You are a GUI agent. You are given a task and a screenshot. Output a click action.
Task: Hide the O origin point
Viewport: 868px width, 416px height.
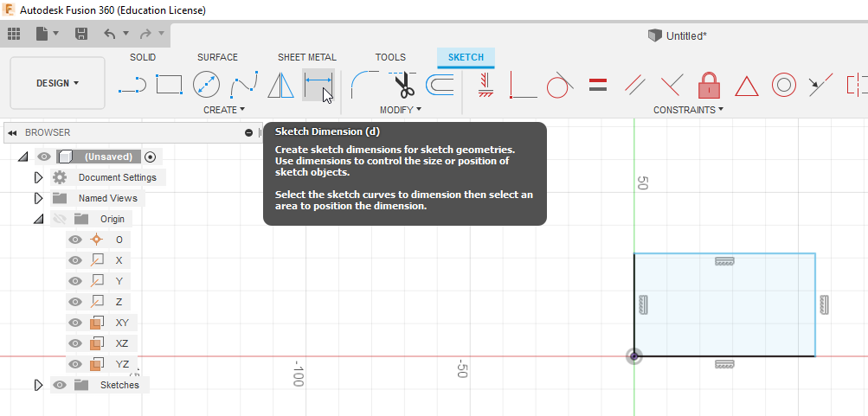pyautogui.click(x=74, y=240)
